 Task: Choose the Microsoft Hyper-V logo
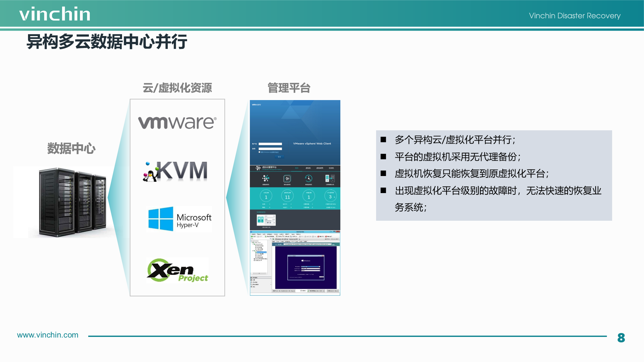point(179,219)
